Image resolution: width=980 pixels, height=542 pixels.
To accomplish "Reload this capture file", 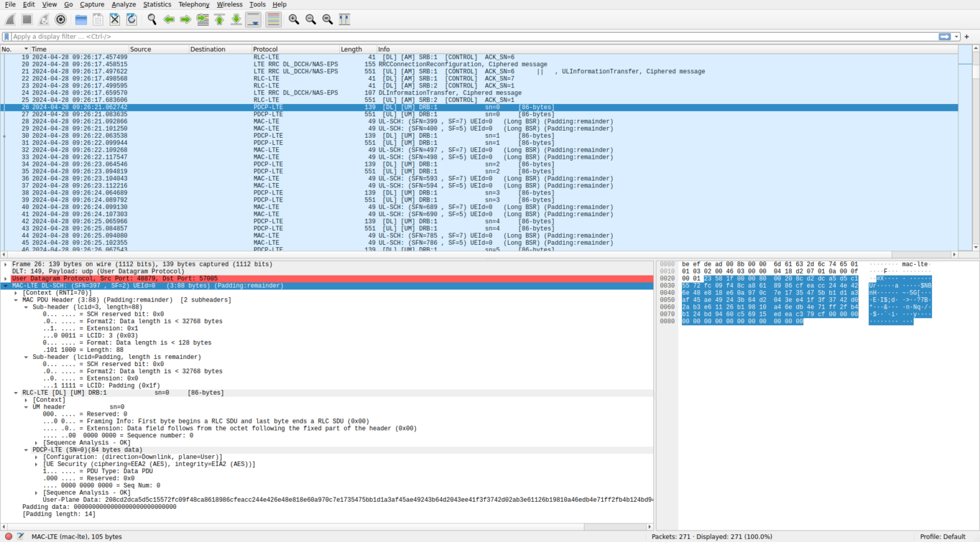I will point(132,19).
